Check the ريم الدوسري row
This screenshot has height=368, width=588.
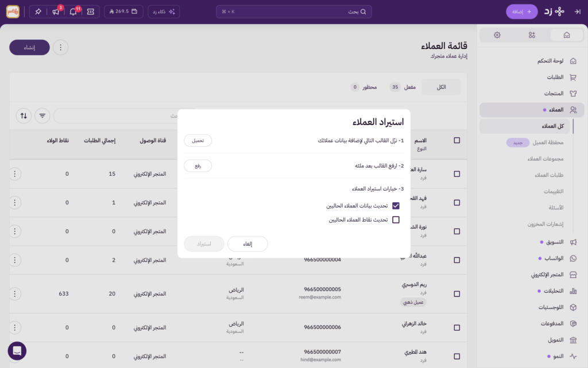point(457,294)
